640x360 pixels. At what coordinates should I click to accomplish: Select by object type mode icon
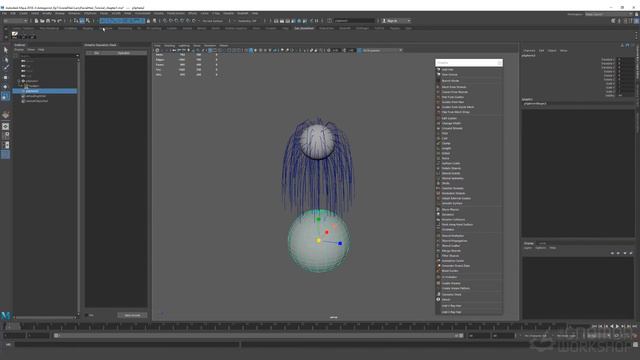(82, 20)
